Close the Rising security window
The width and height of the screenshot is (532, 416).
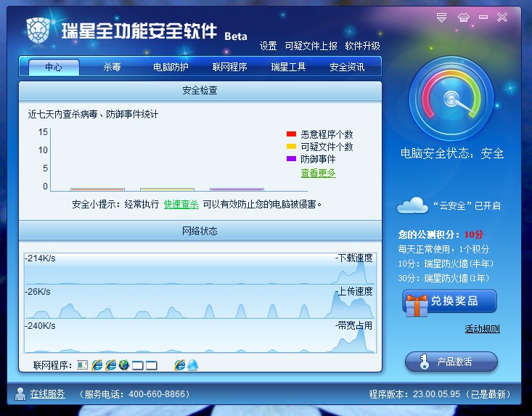pos(502,17)
